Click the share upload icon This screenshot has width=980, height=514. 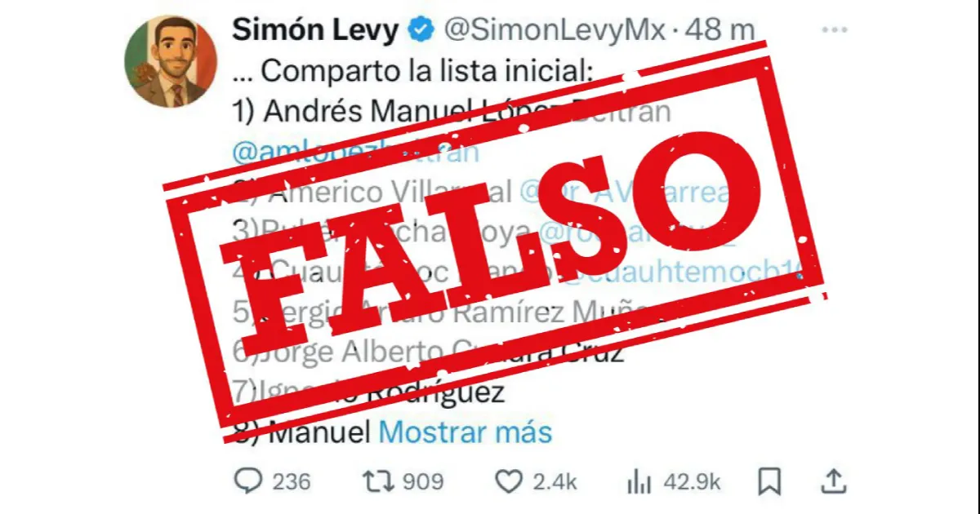pyautogui.click(x=833, y=481)
